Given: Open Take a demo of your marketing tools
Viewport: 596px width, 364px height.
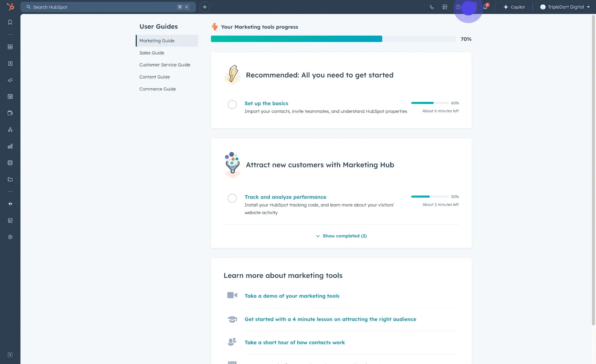Looking at the screenshot, I should click(292, 296).
